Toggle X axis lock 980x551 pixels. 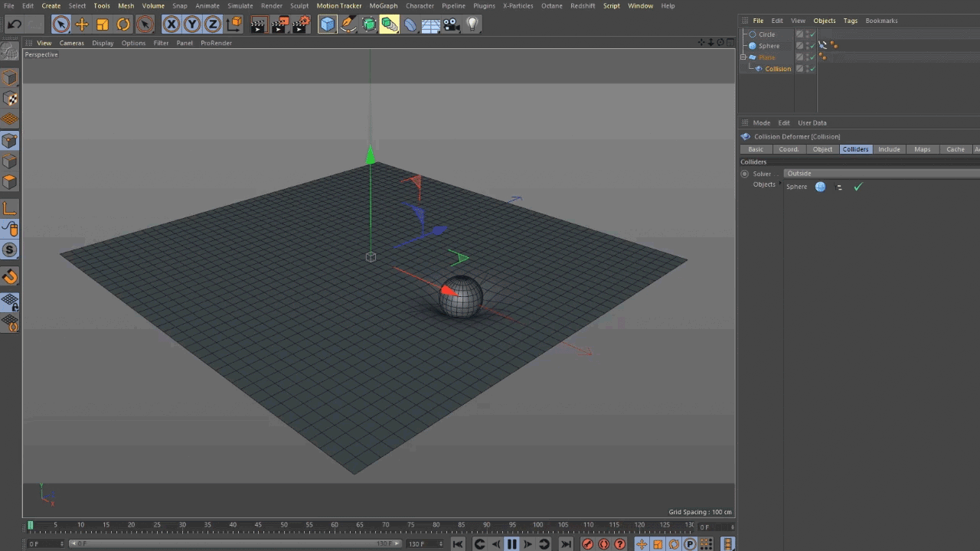pyautogui.click(x=171, y=24)
